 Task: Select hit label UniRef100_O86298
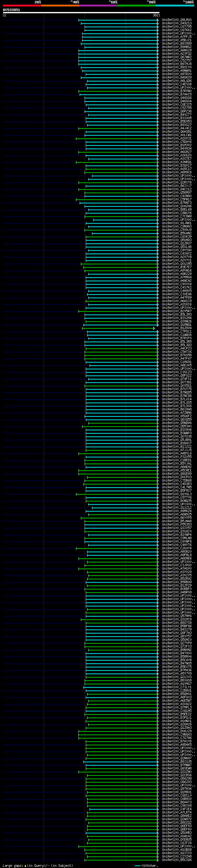click(177, 778)
